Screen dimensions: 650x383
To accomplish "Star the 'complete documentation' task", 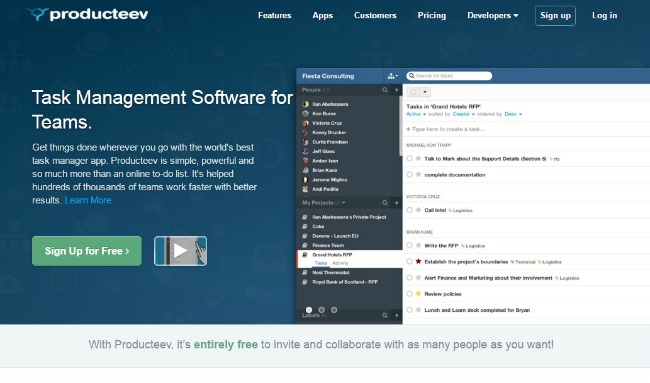I will pyautogui.click(x=418, y=175).
